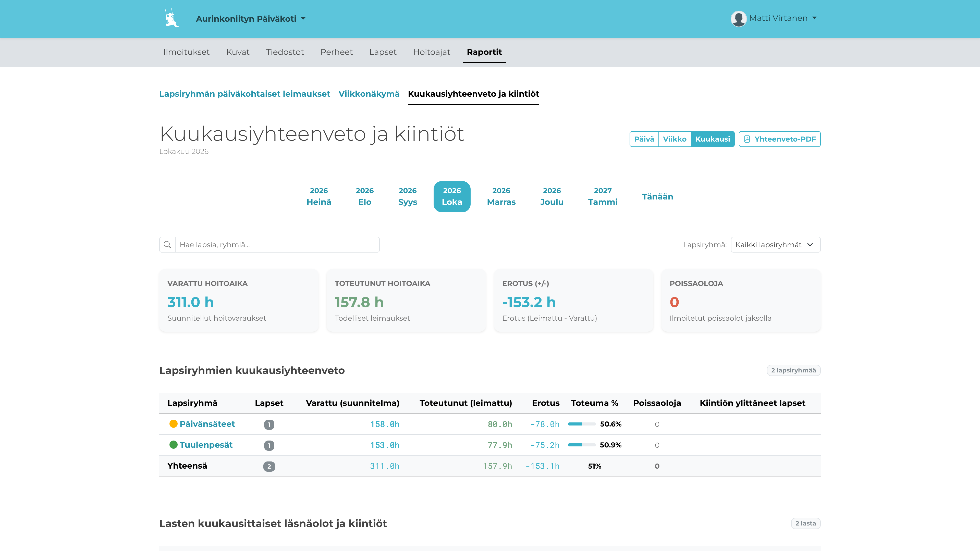
Task: Click the Päivänsäteet child count badge
Action: (x=269, y=424)
